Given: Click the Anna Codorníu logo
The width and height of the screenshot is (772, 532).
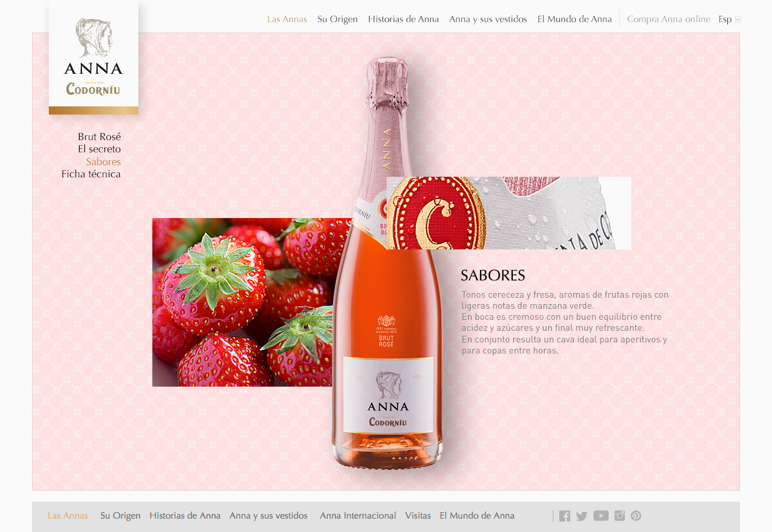Looking at the screenshot, I should coord(94,58).
